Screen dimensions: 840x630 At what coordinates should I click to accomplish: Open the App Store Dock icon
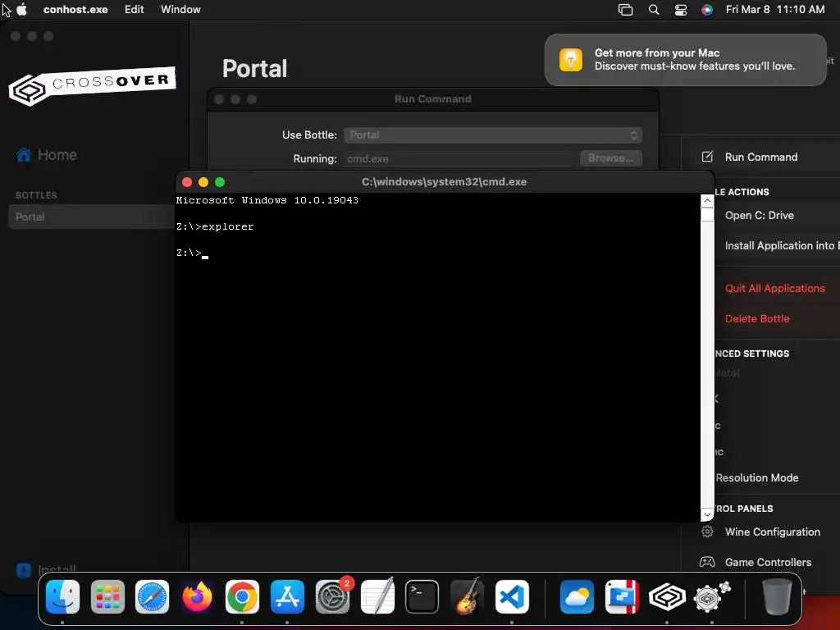(287, 596)
